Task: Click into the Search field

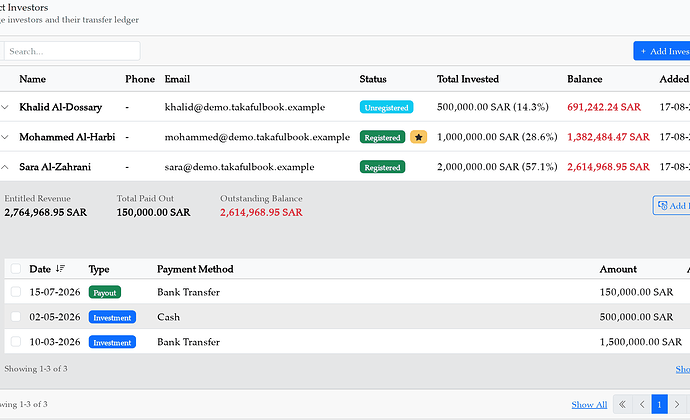Action: [72, 51]
